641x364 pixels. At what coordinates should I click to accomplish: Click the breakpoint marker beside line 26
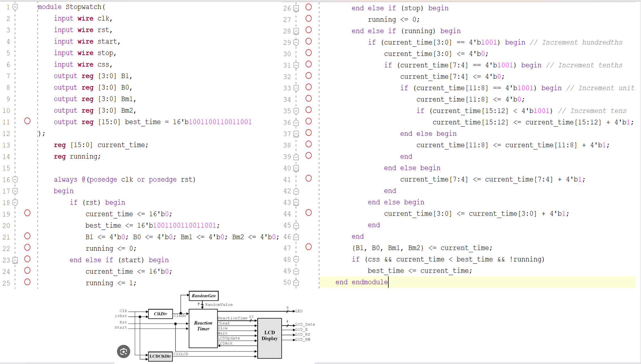[x=308, y=7]
